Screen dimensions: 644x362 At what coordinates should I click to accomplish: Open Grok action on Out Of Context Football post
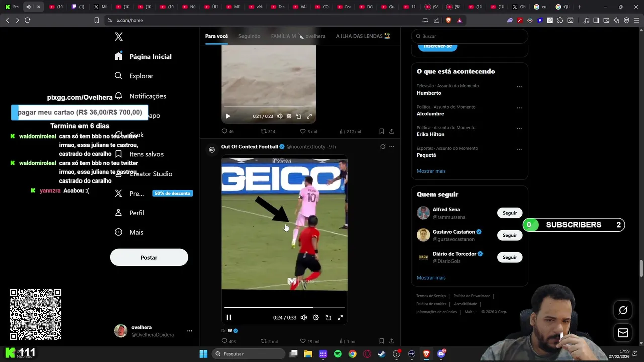point(383,147)
